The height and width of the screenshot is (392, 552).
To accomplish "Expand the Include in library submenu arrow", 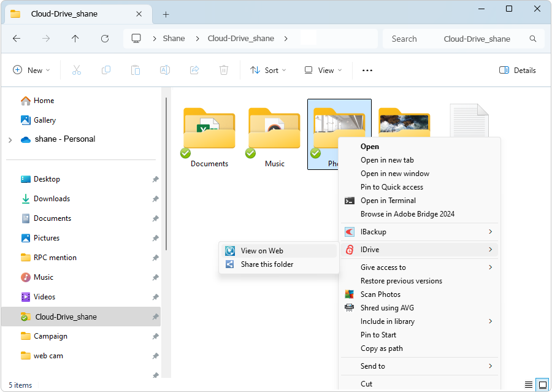I will pos(491,321).
